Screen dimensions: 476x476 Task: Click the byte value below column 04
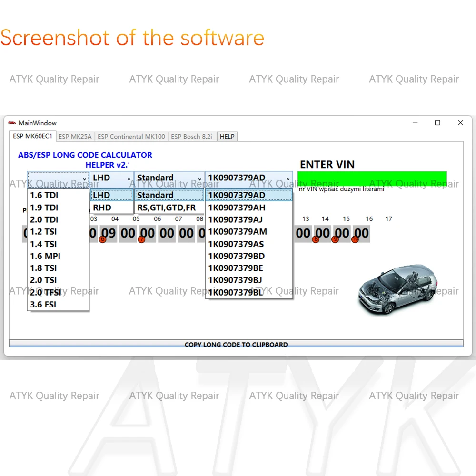pyautogui.click(x=128, y=233)
